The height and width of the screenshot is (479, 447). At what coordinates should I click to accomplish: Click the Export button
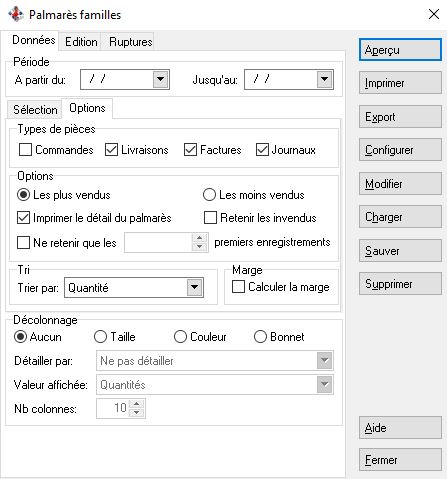pos(400,117)
